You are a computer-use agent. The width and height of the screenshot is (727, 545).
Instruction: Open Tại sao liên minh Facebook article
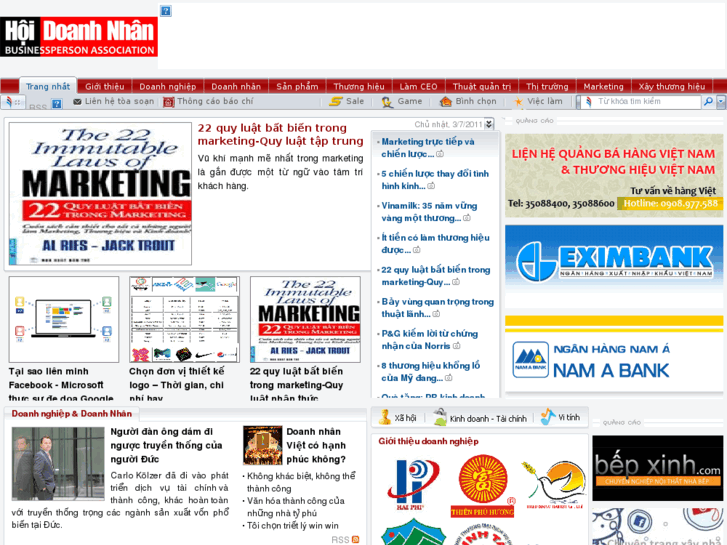pos(61,385)
